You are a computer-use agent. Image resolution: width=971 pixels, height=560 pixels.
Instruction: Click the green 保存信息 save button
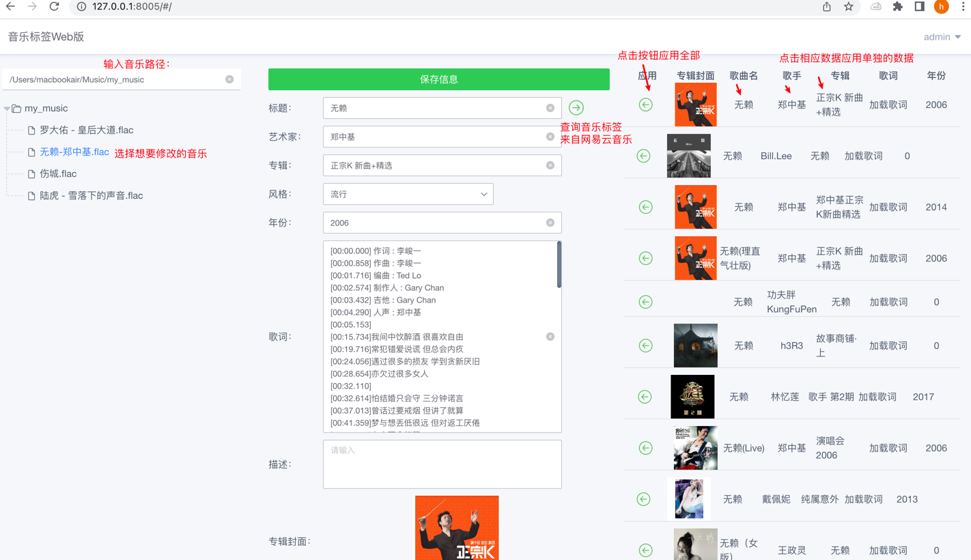(x=438, y=79)
